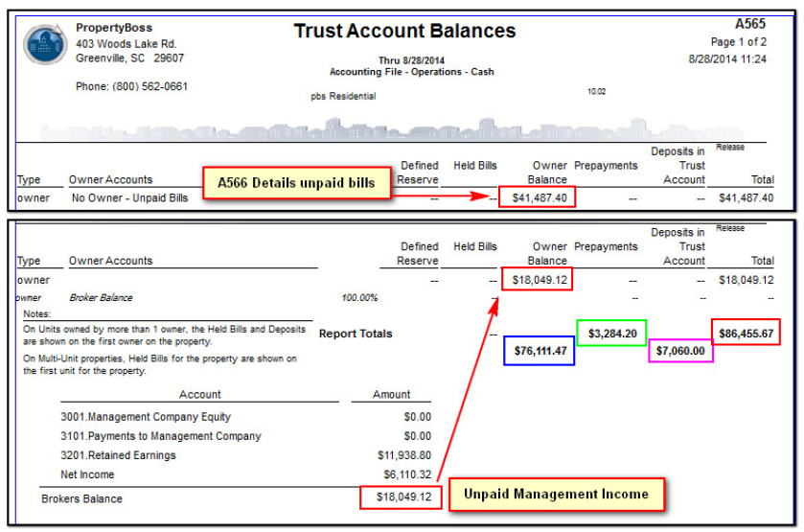Select the PropertyBoss company name

tap(114, 28)
